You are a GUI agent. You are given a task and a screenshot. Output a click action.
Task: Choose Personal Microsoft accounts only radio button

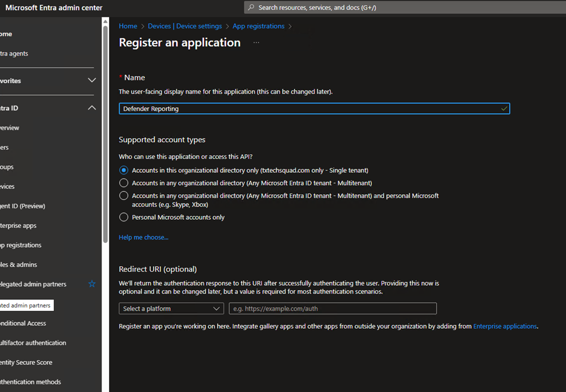[124, 217]
